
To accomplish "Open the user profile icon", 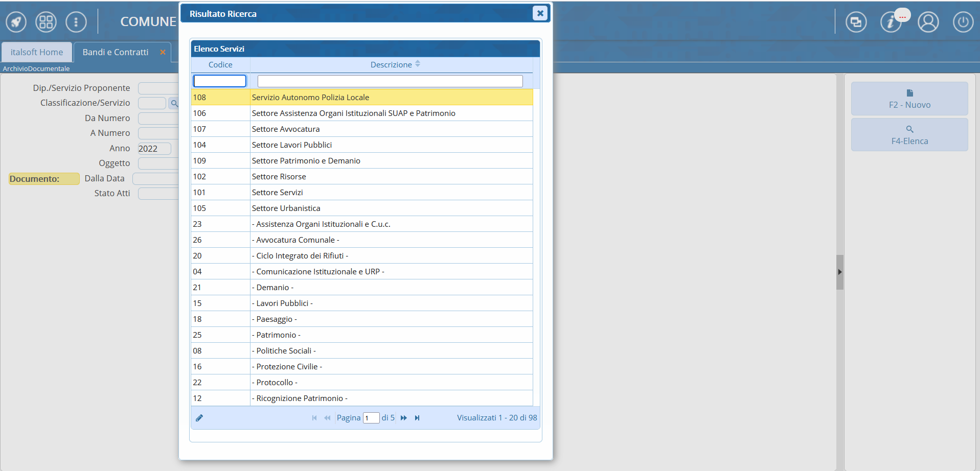I will [928, 22].
